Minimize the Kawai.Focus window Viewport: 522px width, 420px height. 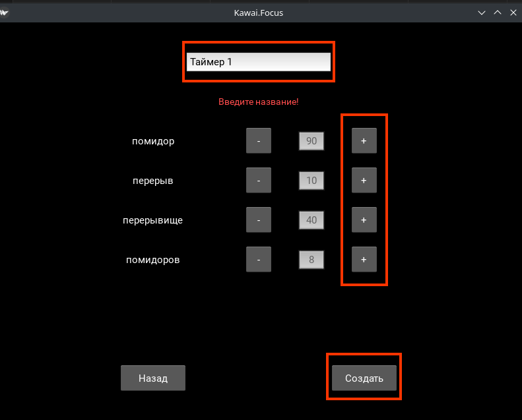pos(482,13)
